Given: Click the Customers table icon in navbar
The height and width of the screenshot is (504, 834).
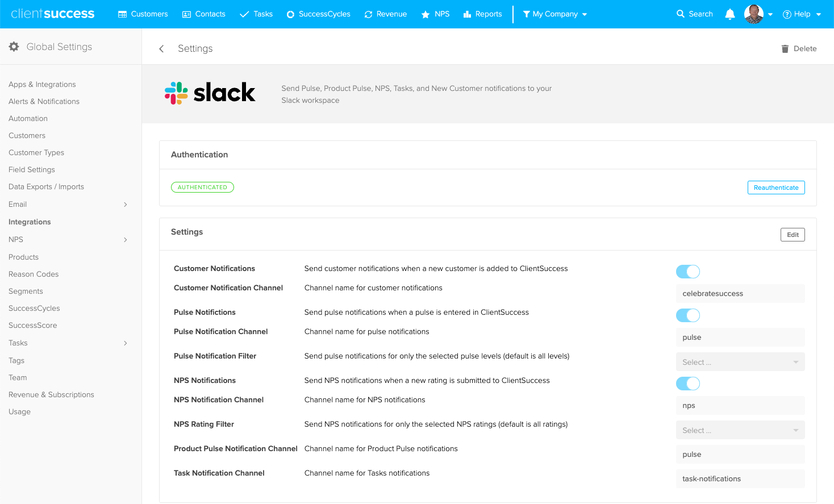Looking at the screenshot, I should click(x=122, y=14).
